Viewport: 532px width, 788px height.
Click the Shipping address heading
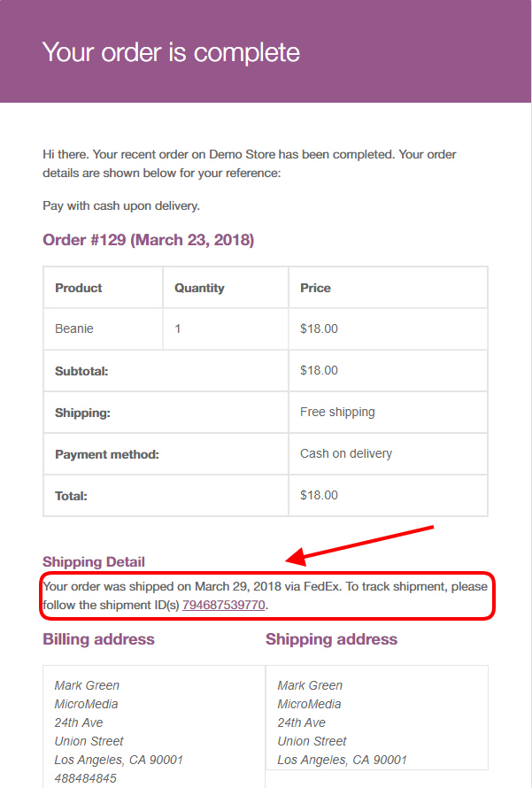coord(331,639)
